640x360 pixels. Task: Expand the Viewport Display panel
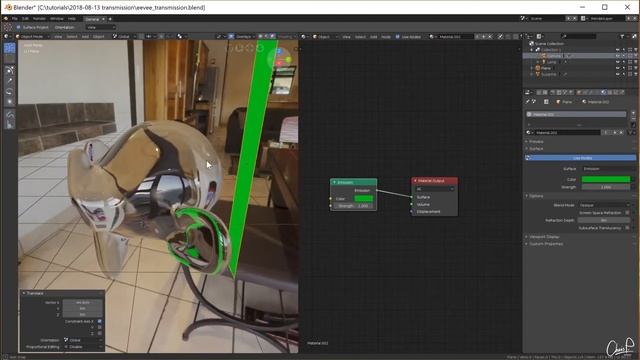(x=544, y=237)
